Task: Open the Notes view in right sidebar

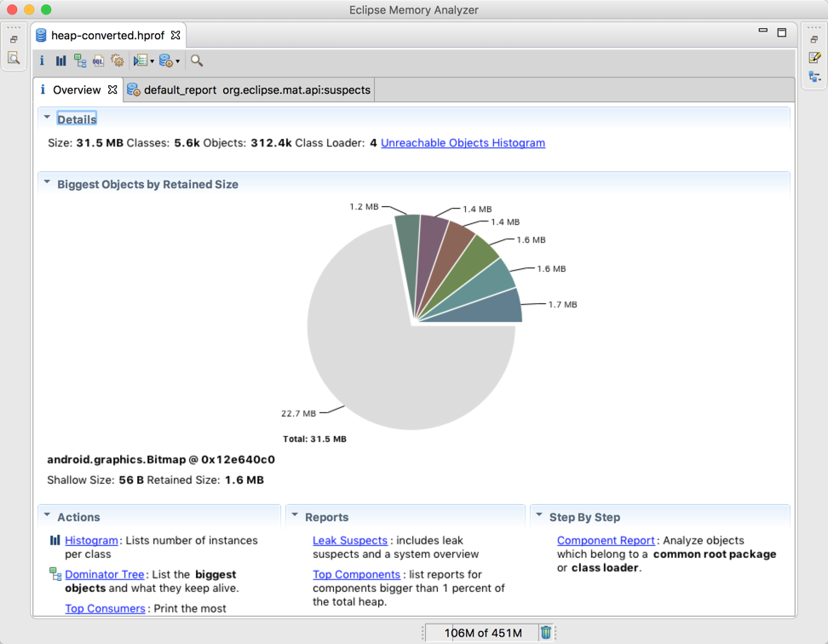Action: coord(814,58)
